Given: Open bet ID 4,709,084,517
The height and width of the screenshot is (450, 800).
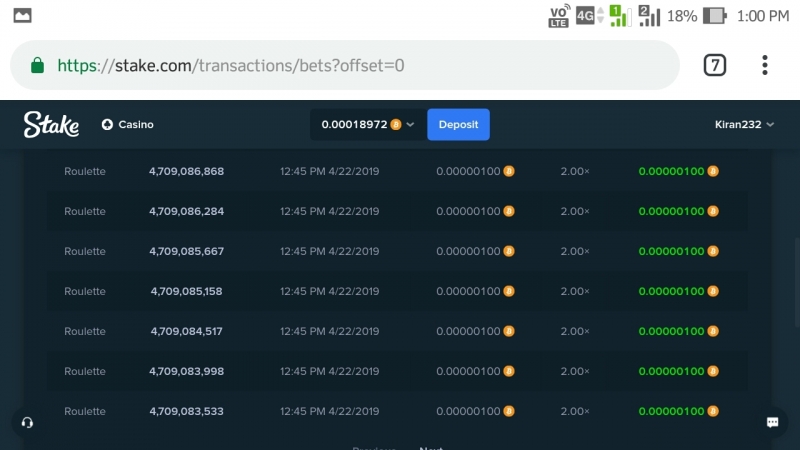Looking at the screenshot, I should (186, 331).
